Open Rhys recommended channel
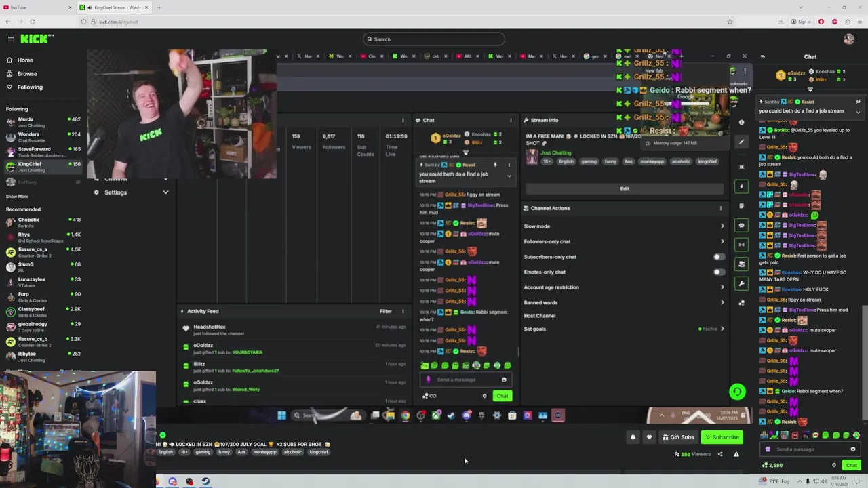 [43, 237]
